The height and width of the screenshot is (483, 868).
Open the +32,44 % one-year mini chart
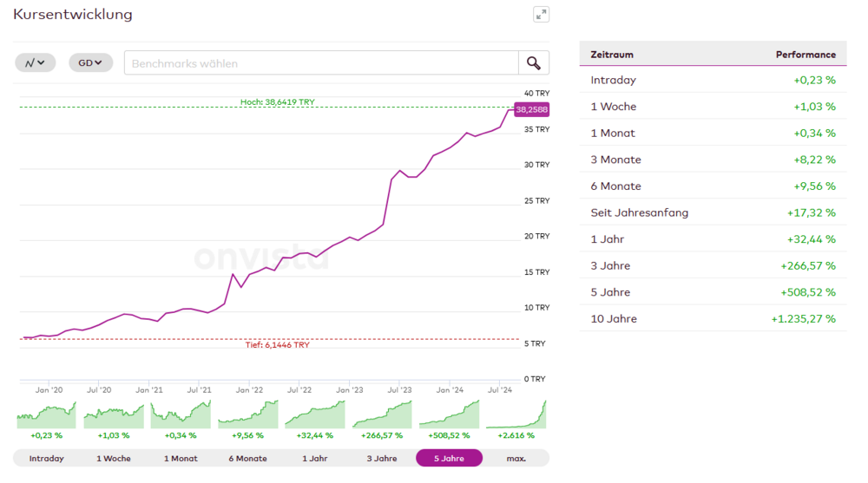(315, 414)
